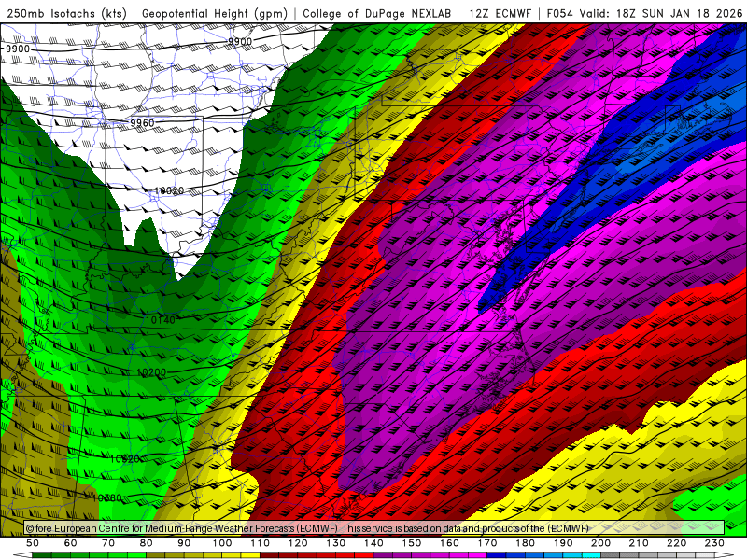
Task: Click the bright yellow swatch left of 110
Action: coord(250,555)
